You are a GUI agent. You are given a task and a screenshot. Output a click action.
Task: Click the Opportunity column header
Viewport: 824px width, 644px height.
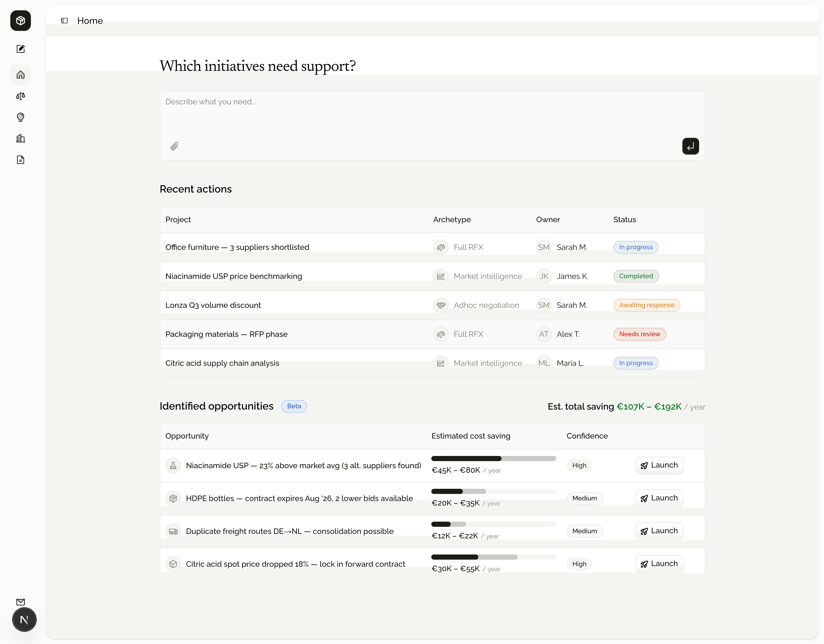tap(187, 436)
